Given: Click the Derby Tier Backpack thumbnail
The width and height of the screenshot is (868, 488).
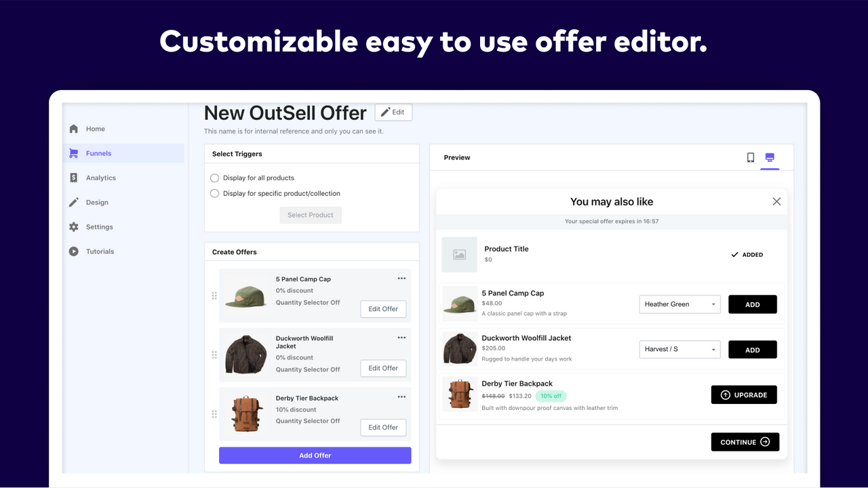Looking at the screenshot, I should coord(459,394).
